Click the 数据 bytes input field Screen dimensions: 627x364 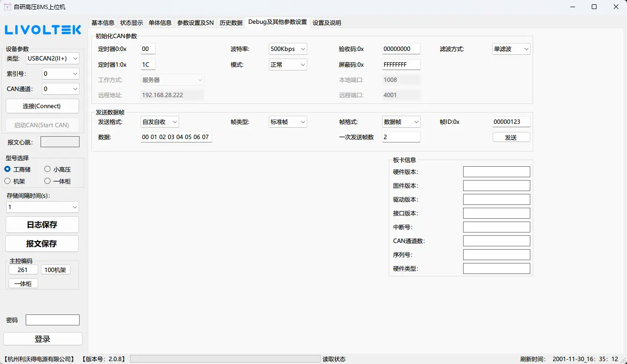coord(176,137)
